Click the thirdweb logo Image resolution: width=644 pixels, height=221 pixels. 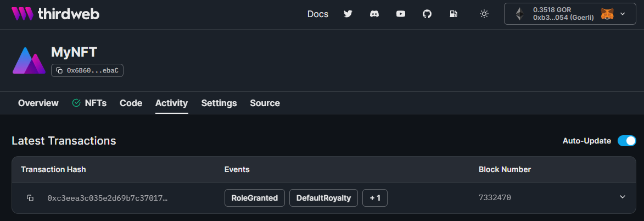[x=55, y=14]
